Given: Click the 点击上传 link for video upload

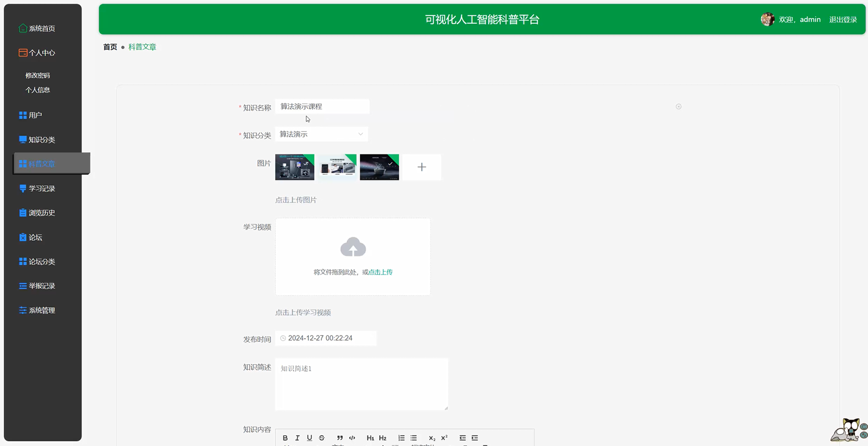Looking at the screenshot, I should (x=381, y=272).
